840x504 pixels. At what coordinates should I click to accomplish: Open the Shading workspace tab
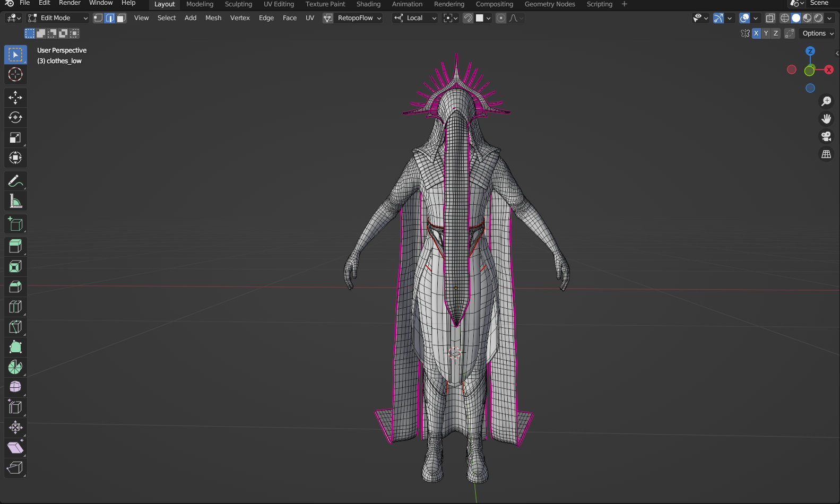[x=368, y=4]
